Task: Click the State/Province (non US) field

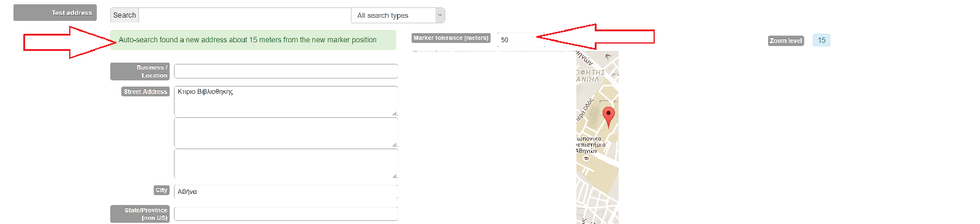Action: click(x=286, y=214)
